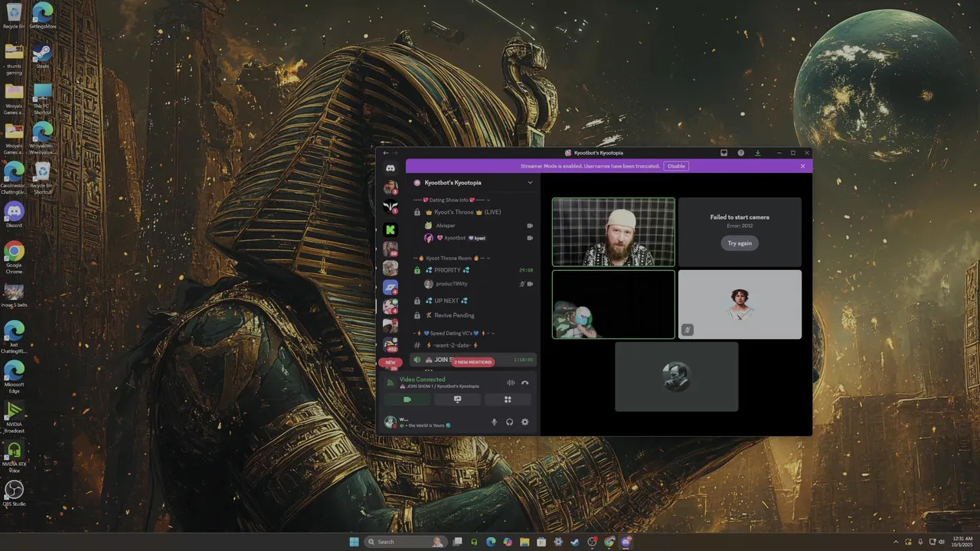Open OBS Studio desktop shortcut

click(14, 493)
